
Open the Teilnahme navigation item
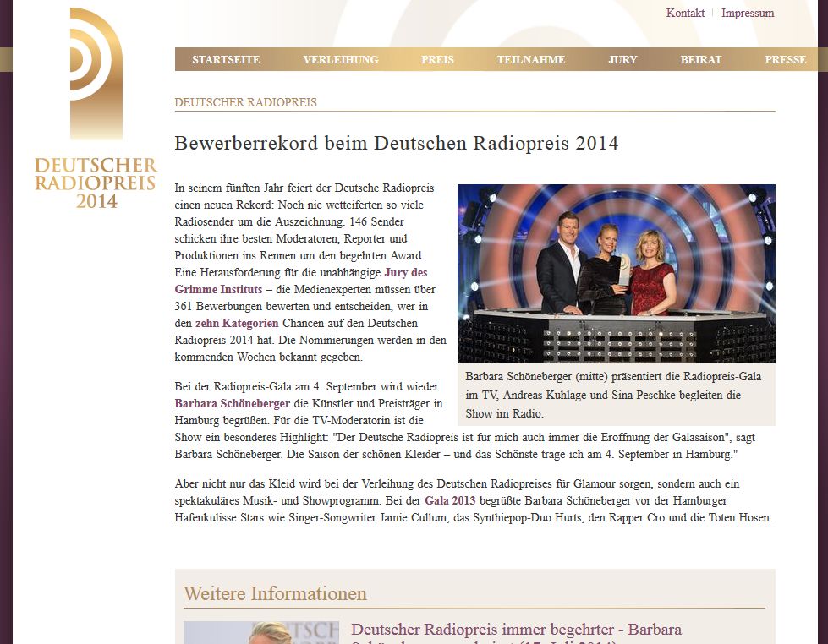tap(530, 60)
